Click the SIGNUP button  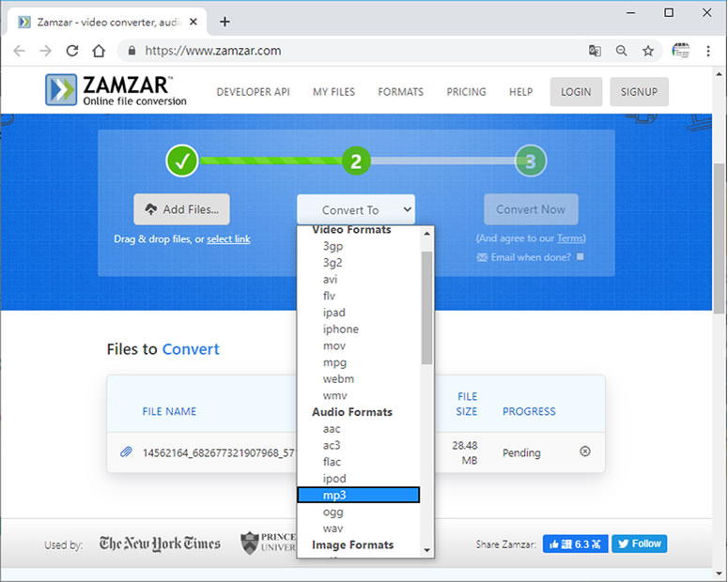[640, 92]
